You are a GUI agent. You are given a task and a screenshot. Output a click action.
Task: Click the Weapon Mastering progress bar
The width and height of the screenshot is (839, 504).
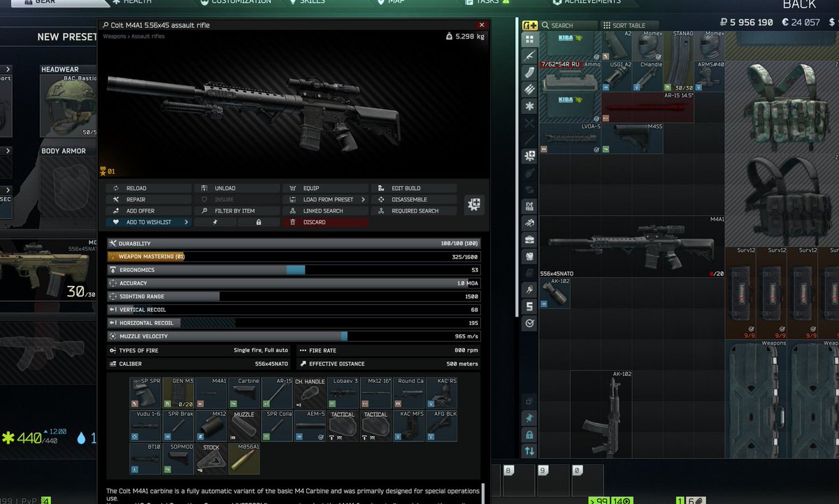(294, 257)
